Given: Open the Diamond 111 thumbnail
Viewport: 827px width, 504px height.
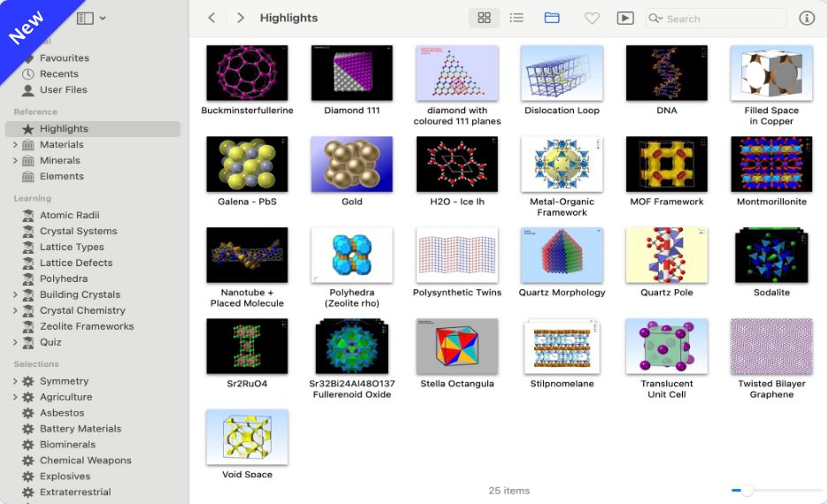Looking at the screenshot, I should [x=352, y=73].
